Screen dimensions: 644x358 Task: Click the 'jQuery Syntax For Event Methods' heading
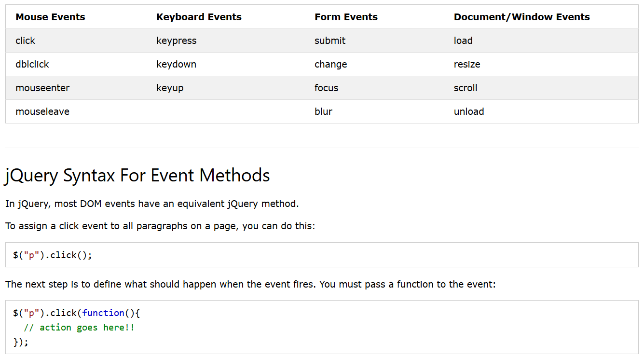(x=137, y=175)
